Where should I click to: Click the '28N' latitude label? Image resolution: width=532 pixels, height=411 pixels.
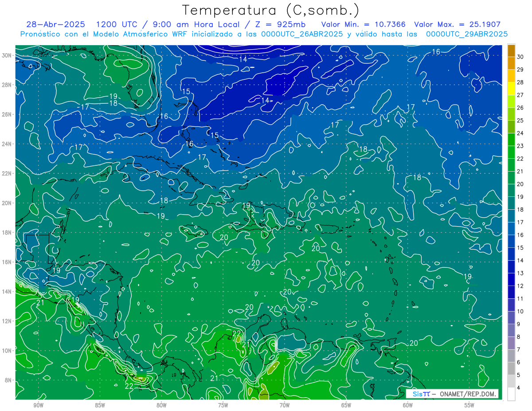(7, 85)
